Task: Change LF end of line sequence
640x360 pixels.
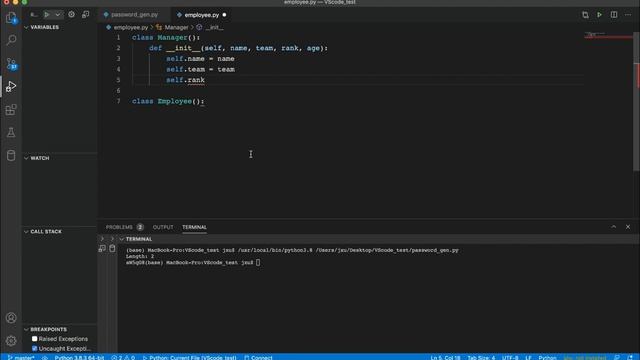Action: pyautogui.click(x=528, y=358)
